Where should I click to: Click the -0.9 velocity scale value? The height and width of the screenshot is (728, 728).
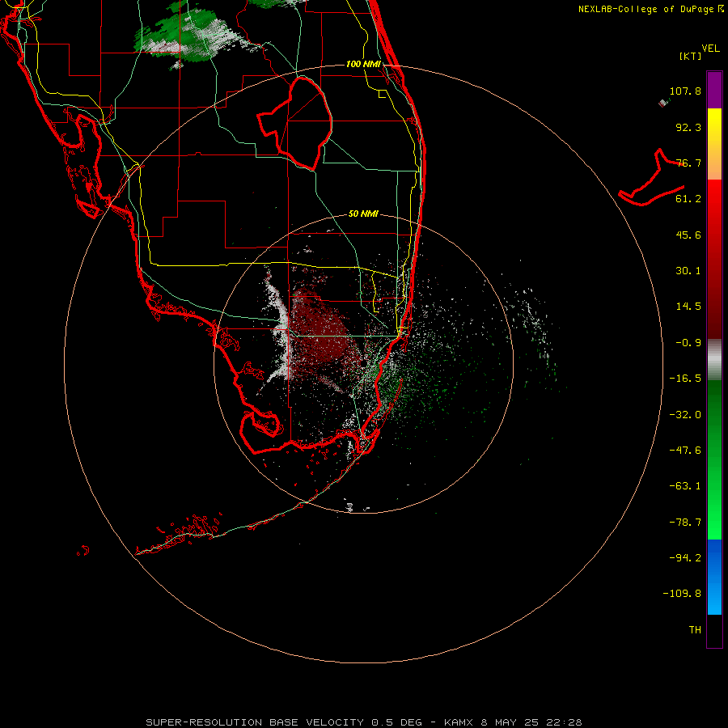point(688,343)
